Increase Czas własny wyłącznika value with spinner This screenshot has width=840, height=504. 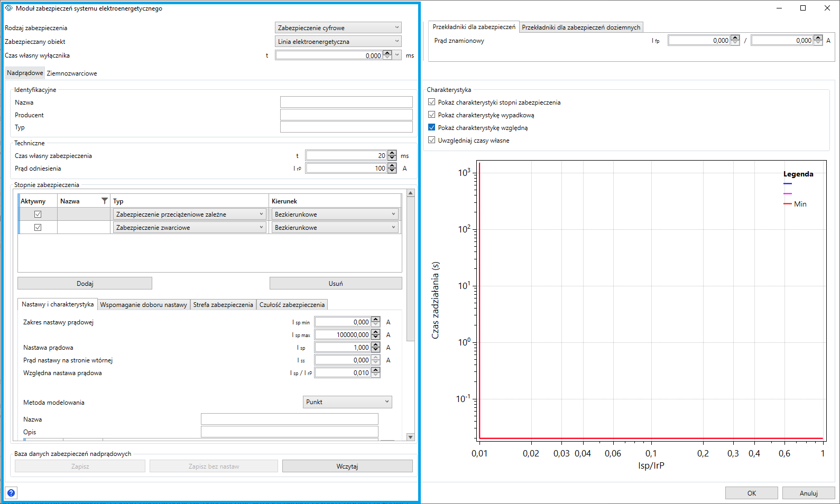[x=387, y=53]
